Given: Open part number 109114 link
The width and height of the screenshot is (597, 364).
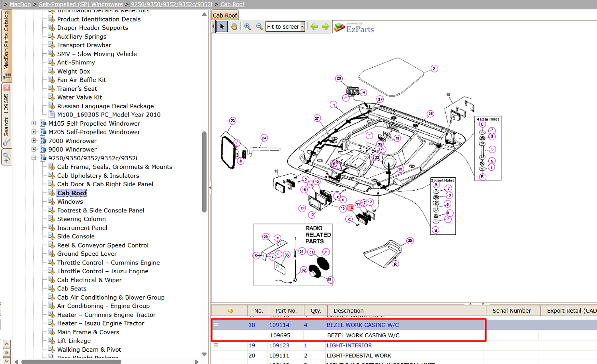Looking at the screenshot, I should point(279,325).
